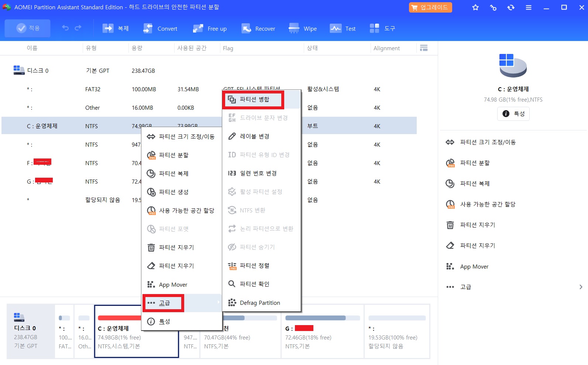The image size is (588, 365).
Task: Select the Other 16.00MB partition row
Action: point(209,108)
